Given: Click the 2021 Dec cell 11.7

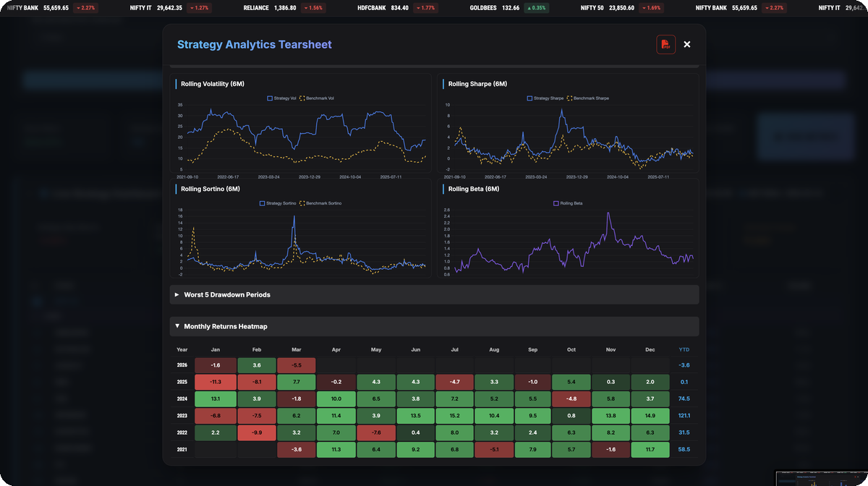Looking at the screenshot, I should pos(650,449).
